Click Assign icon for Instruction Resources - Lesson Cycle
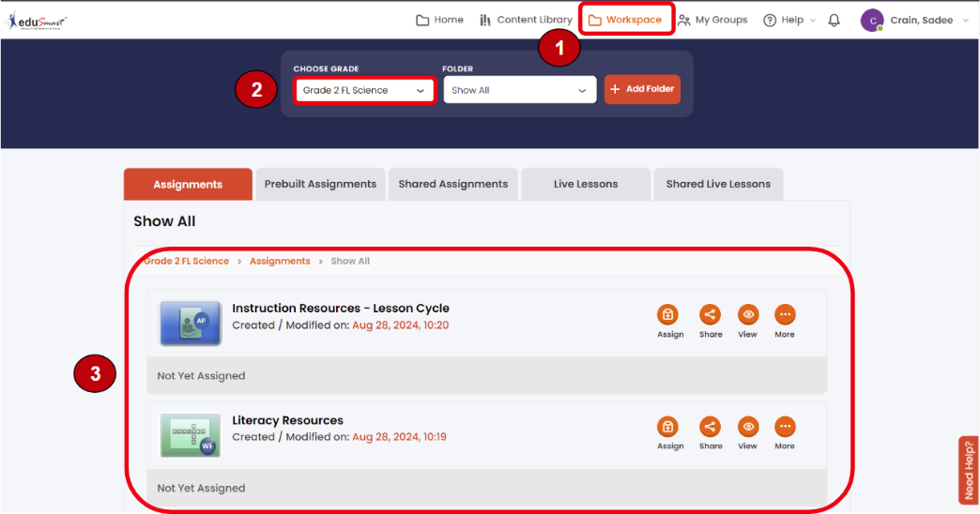The width and height of the screenshot is (980, 514). pos(667,315)
